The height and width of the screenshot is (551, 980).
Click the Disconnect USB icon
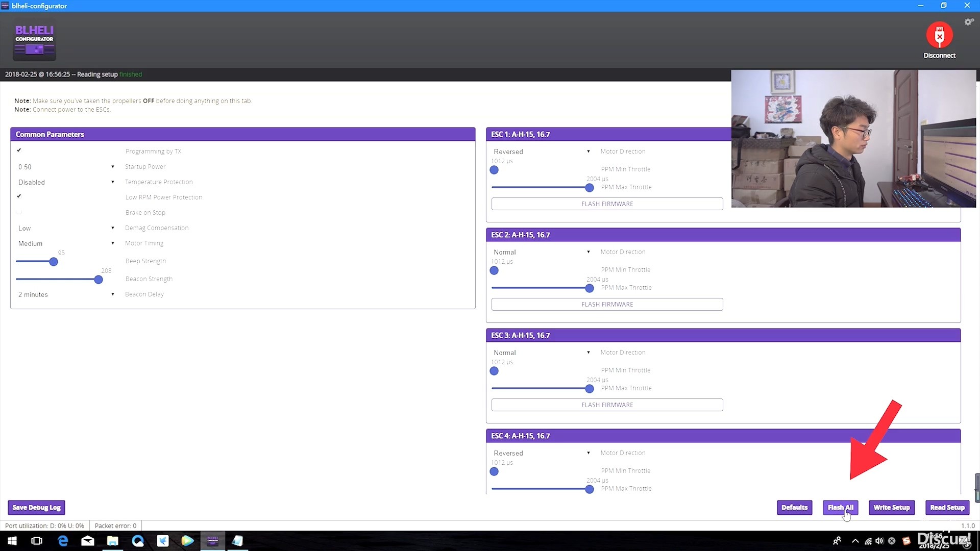tap(939, 35)
